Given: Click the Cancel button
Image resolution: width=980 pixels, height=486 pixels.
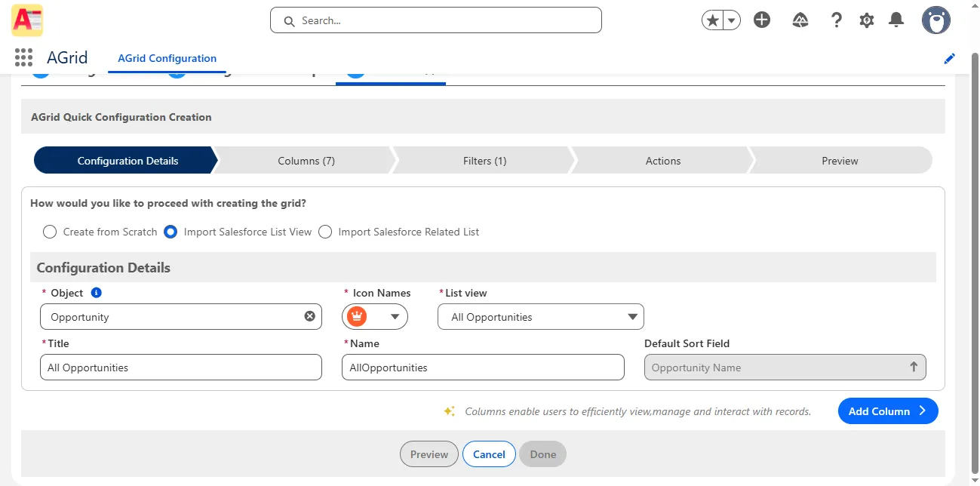Looking at the screenshot, I should 489,454.
